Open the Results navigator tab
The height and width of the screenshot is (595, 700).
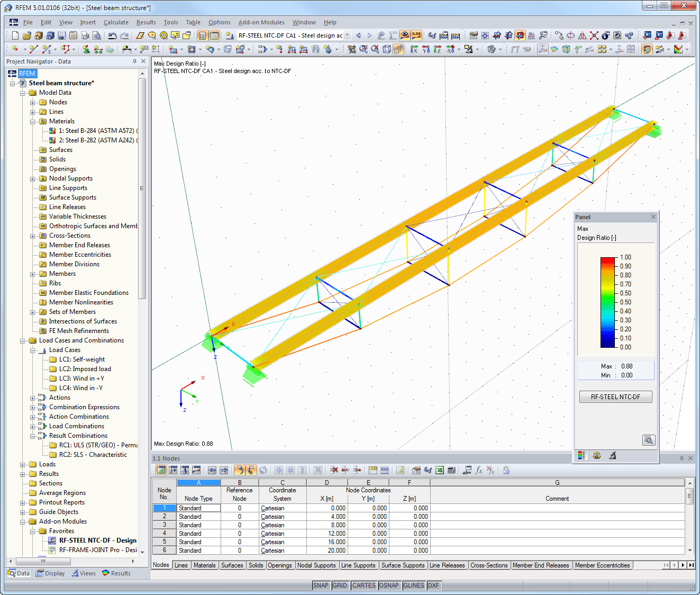coord(116,573)
